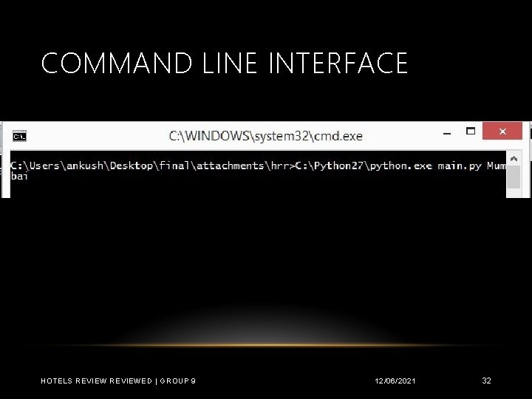
Task: Click the title text C:\WINDOWS\system32\cmd.exe
Action: point(266,136)
